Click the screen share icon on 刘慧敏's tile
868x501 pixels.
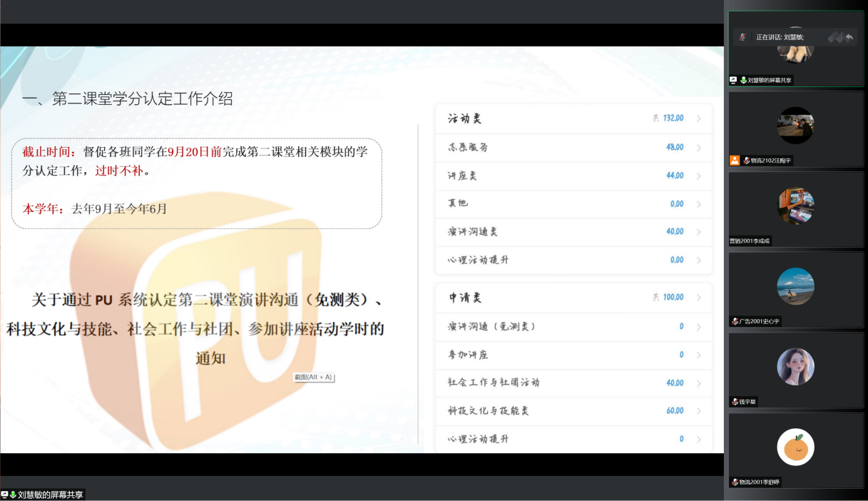733,81
